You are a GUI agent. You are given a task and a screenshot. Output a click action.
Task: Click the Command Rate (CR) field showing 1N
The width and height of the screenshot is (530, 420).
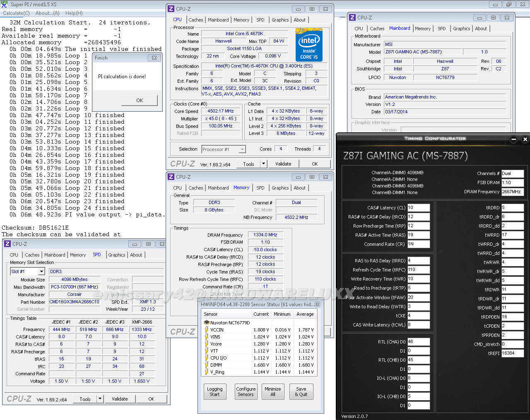click(419, 244)
